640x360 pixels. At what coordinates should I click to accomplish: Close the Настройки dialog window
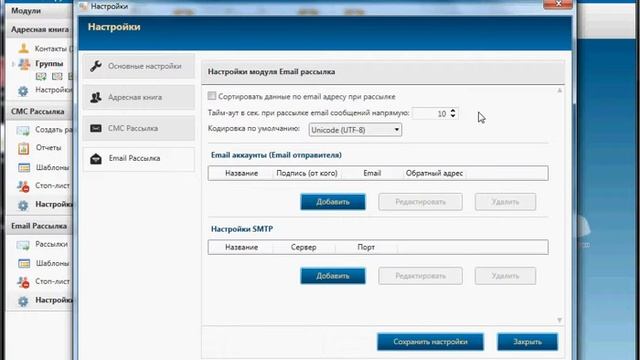[558, 4]
